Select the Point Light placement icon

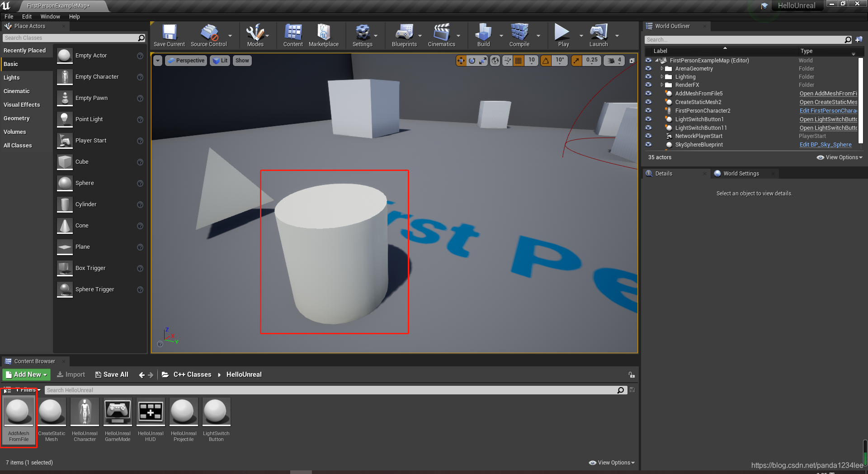[65, 119]
